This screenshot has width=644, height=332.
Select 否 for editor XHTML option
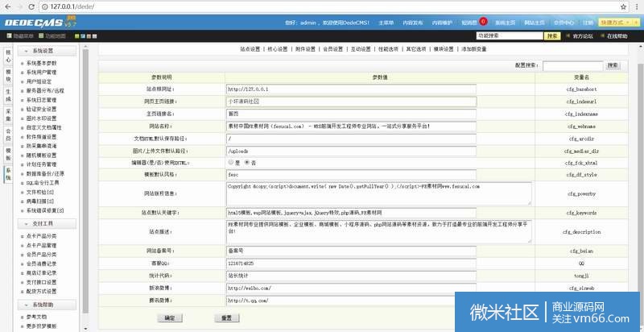pyautogui.click(x=247, y=163)
